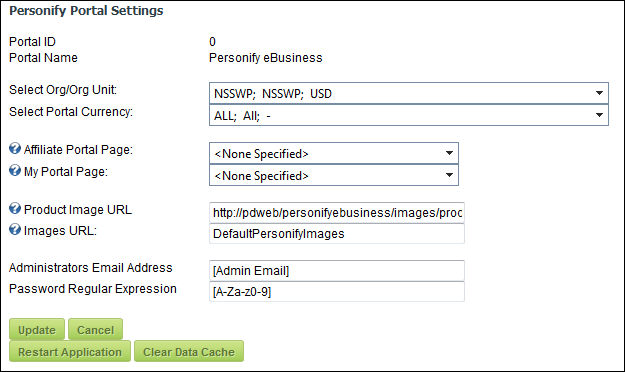
Task: Click the Update button
Action: [x=37, y=329]
